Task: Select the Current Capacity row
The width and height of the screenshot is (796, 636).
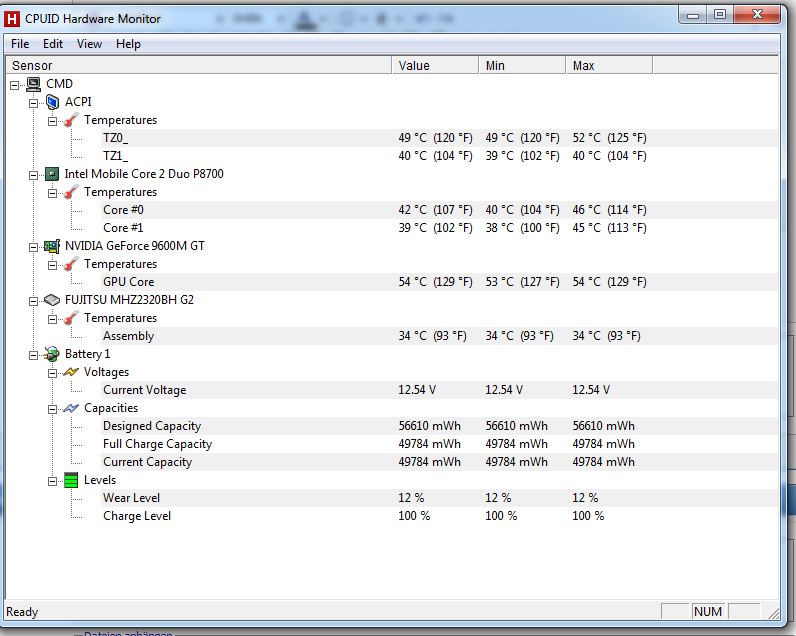Action: click(439, 462)
